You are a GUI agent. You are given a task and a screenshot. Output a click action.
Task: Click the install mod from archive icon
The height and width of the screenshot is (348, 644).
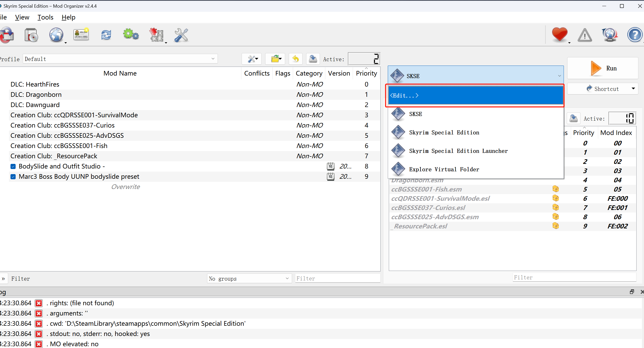coord(31,35)
